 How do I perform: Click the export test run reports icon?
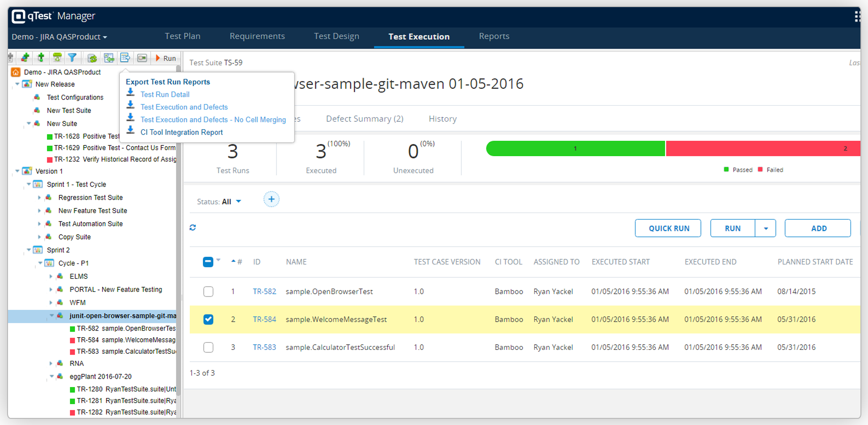tap(125, 58)
